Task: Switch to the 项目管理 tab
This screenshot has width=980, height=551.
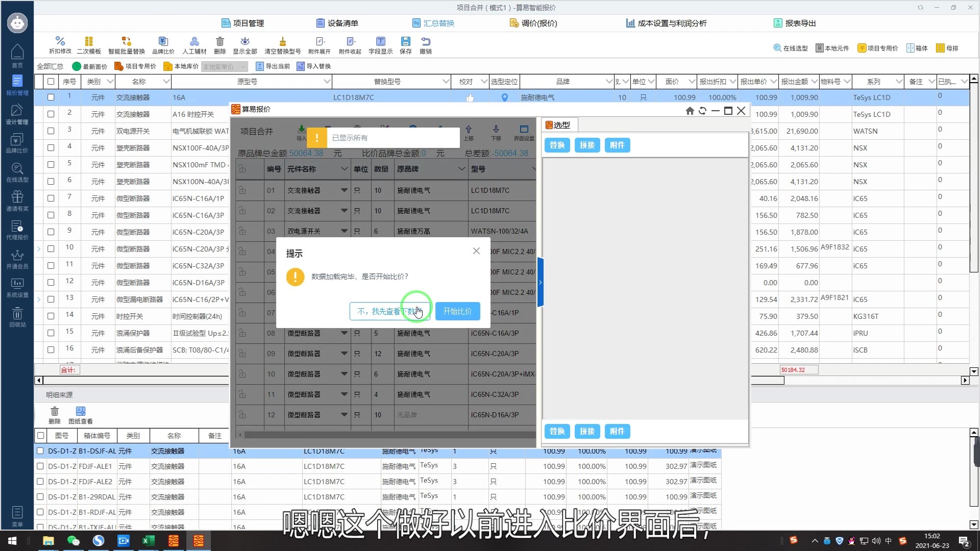Action: [x=243, y=23]
